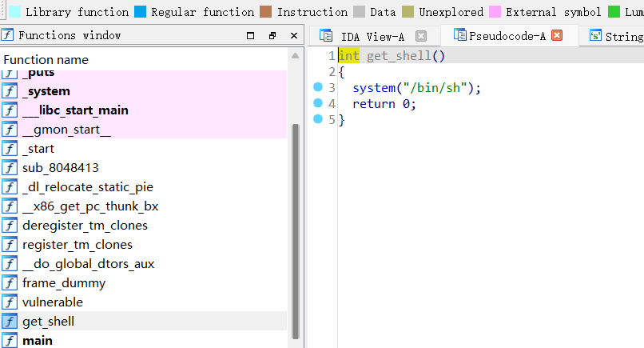The height and width of the screenshot is (348, 644).
Task: Click the Functions window title icon
Action: [7, 35]
